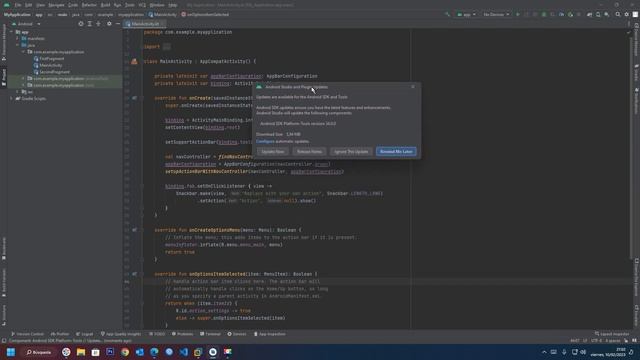Open the Refactor menu
Image resolution: width=640 pixels, height=360 pixels.
coord(89,5)
